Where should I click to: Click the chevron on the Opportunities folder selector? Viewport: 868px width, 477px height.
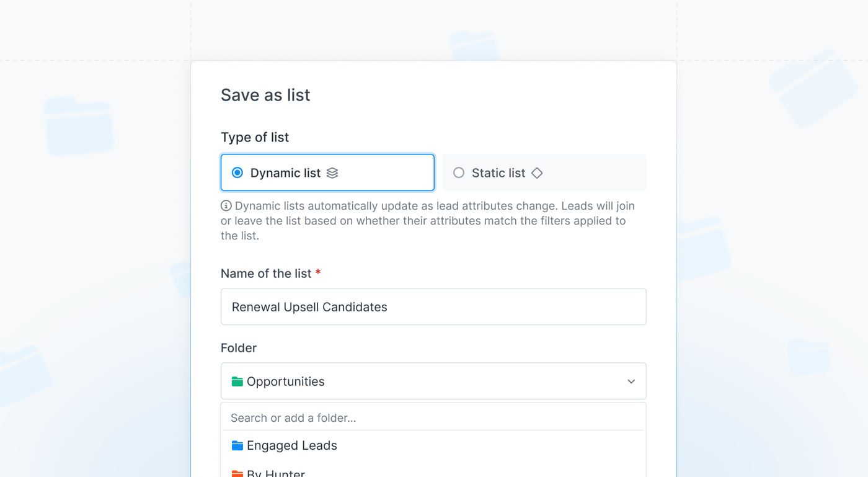[x=631, y=381]
